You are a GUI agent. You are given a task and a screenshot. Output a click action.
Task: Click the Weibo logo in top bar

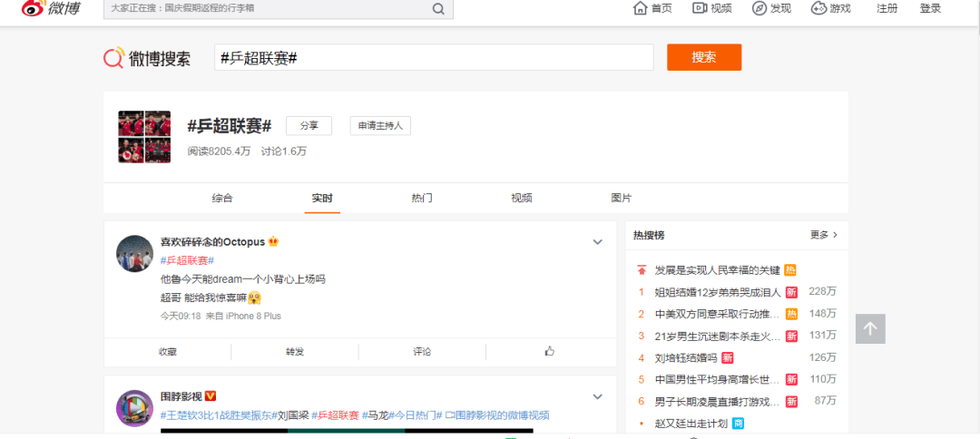50,9
